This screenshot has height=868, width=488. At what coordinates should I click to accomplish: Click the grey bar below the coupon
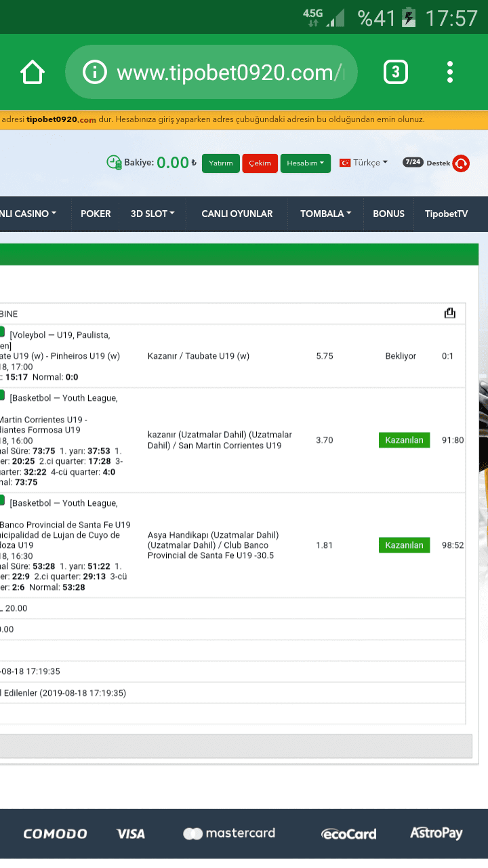[x=235, y=746]
